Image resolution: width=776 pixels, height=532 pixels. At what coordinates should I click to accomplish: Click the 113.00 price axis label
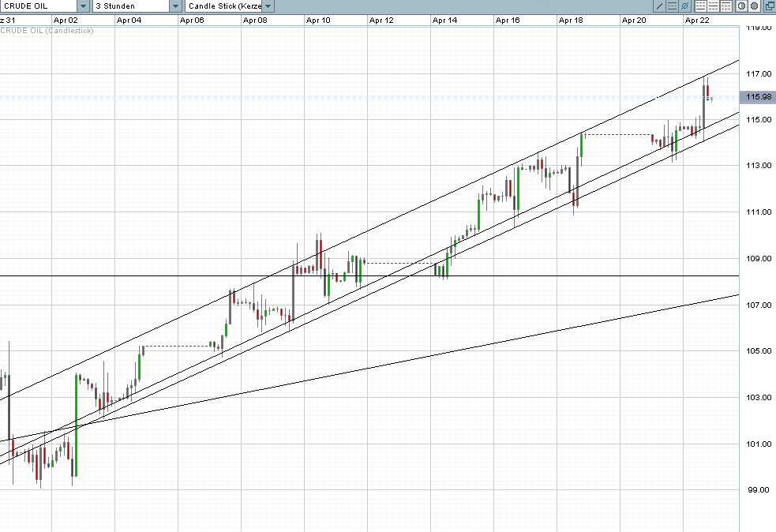point(759,165)
